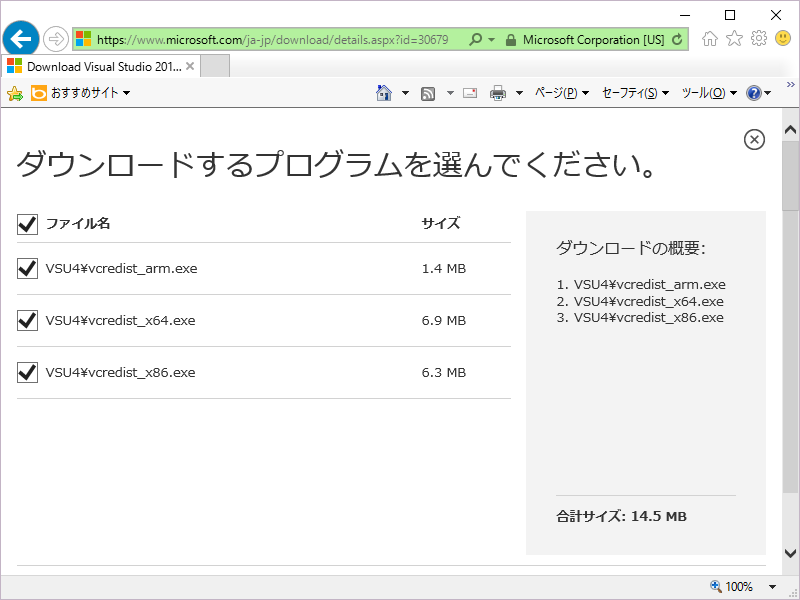Click the scrollbar down arrow

click(x=790, y=553)
